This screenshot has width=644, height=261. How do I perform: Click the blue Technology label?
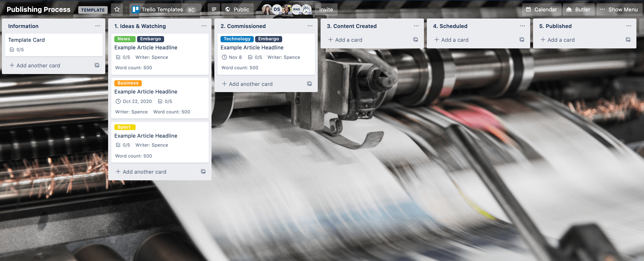click(x=237, y=39)
